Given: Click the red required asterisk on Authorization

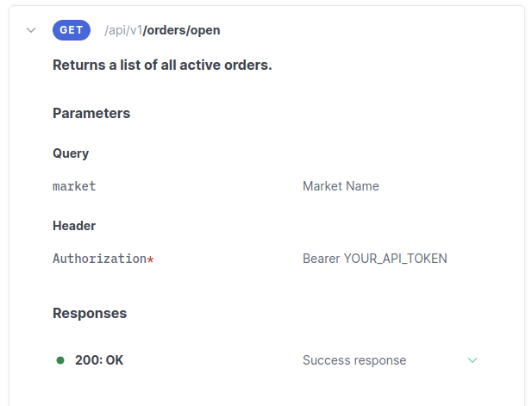Looking at the screenshot, I should coord(151,259).
